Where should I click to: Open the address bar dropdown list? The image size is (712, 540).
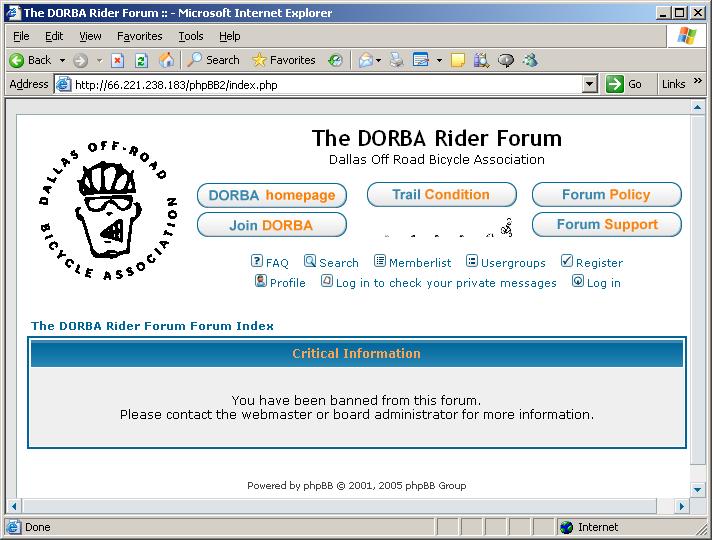(x=590, y=85)
